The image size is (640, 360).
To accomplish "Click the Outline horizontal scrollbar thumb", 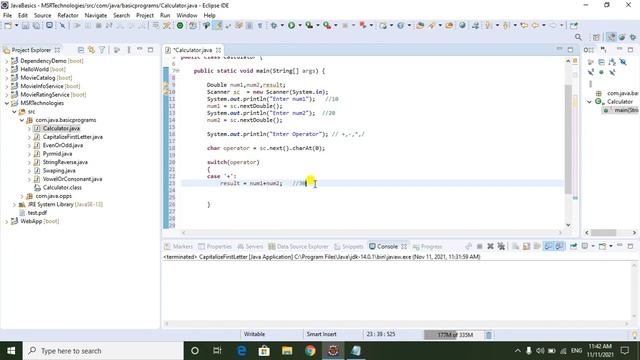I will 604,233.
